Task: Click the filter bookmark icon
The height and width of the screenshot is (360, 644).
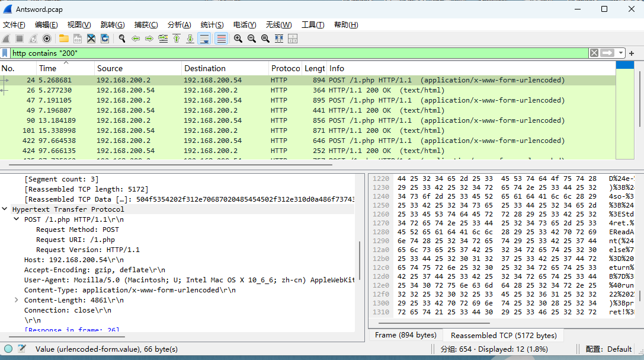Action: (x=5, y=53)
